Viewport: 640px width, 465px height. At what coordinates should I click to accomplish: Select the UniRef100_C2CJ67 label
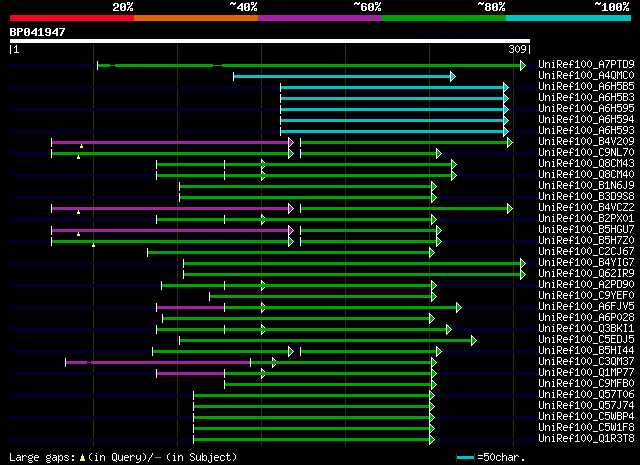point(586,251)
